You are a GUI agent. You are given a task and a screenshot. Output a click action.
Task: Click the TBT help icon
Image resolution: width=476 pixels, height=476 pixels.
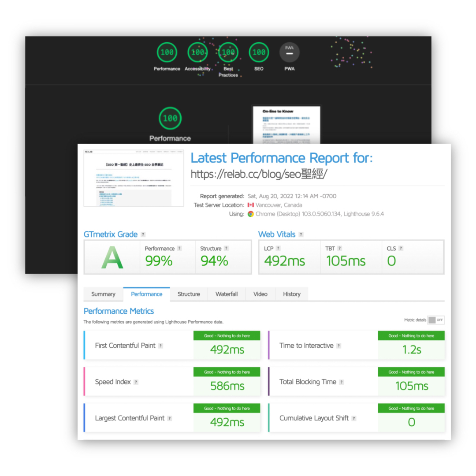pos(340,248)
